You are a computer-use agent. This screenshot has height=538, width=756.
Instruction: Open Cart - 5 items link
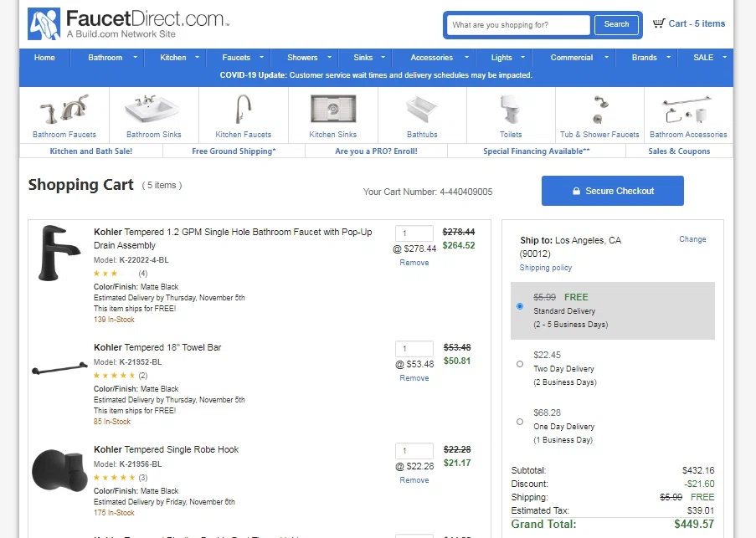697,23
